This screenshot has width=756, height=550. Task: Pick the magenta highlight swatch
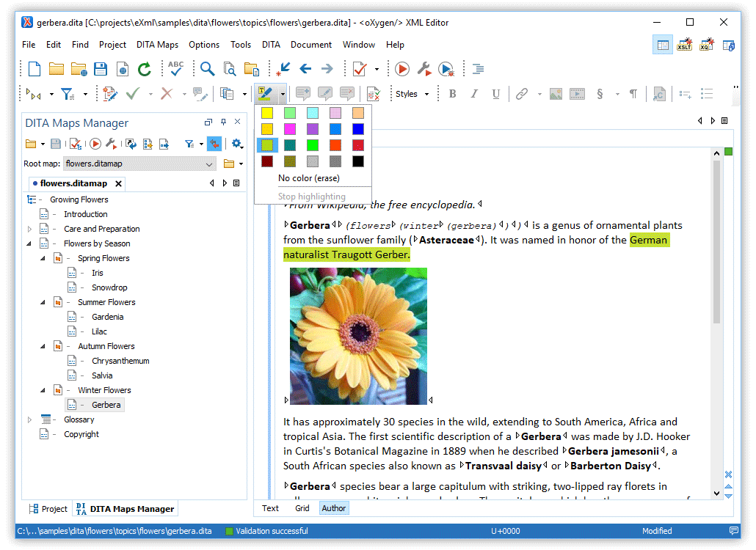(x=290, y=129)
